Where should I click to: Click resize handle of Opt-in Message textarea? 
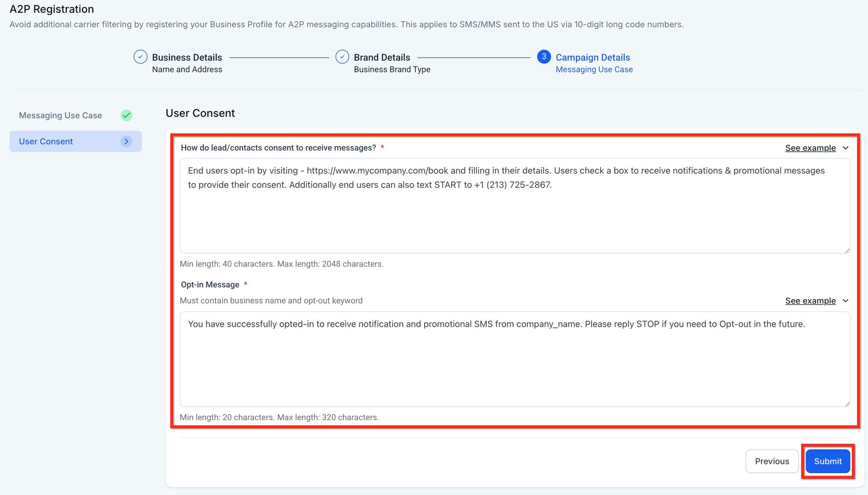pos(847,404)
